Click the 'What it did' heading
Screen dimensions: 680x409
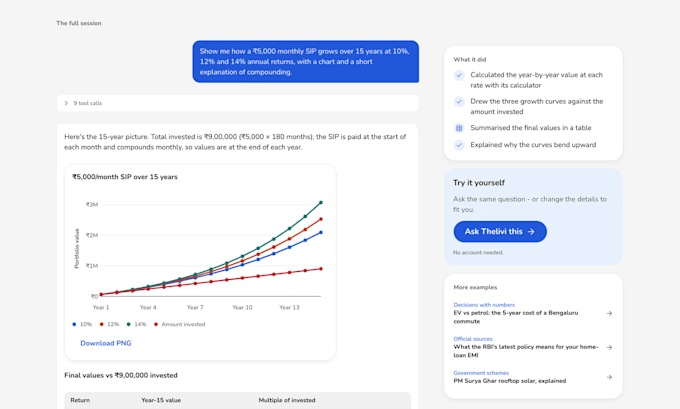(470, 59)
